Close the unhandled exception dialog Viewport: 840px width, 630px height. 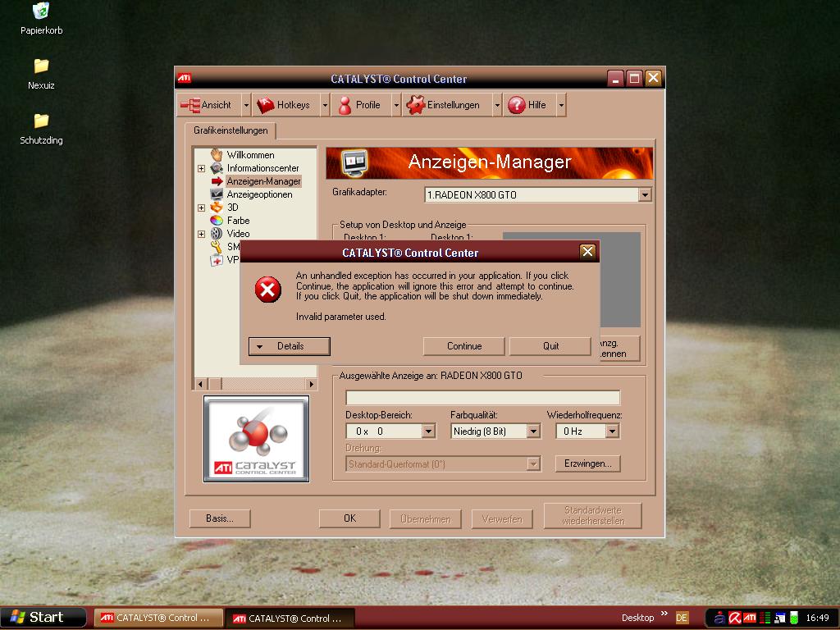587,252
